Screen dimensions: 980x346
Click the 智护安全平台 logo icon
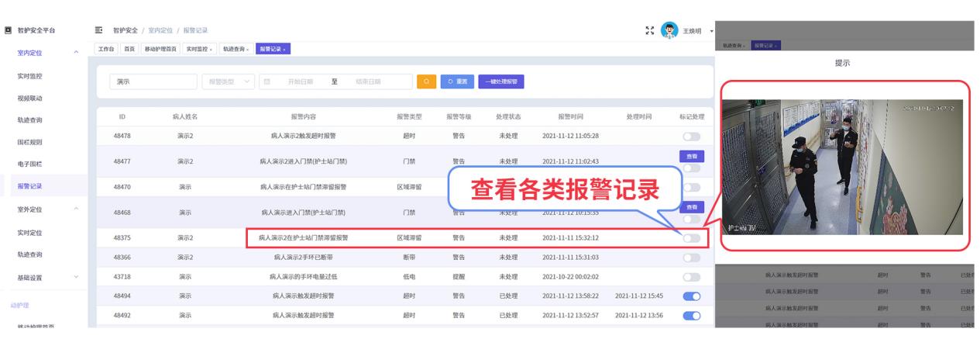(8, 30)
